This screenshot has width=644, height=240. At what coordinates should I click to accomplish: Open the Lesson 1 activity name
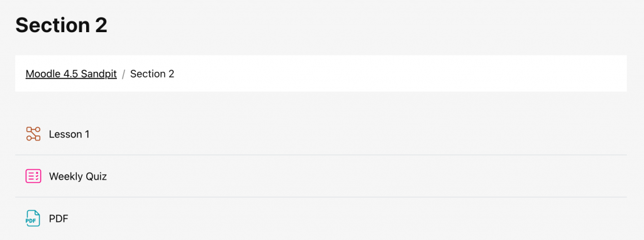(69, 134)
